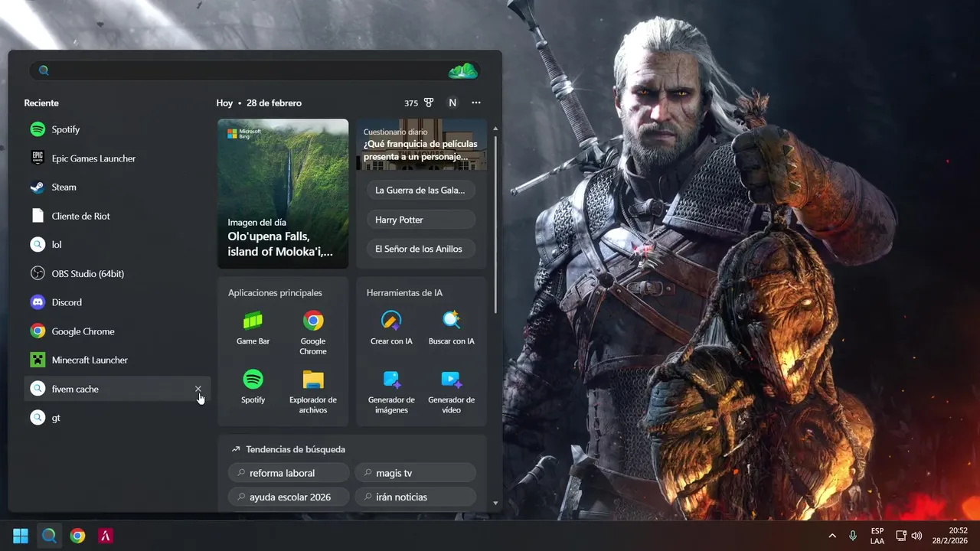980x551 pixels.
Task: Open the Buscar con IA tool
Action: point(451,328)
